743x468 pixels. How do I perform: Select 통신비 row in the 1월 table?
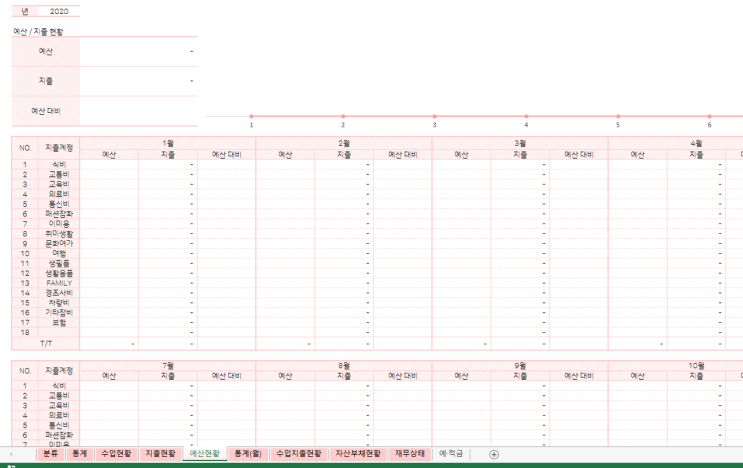point(59,204)
